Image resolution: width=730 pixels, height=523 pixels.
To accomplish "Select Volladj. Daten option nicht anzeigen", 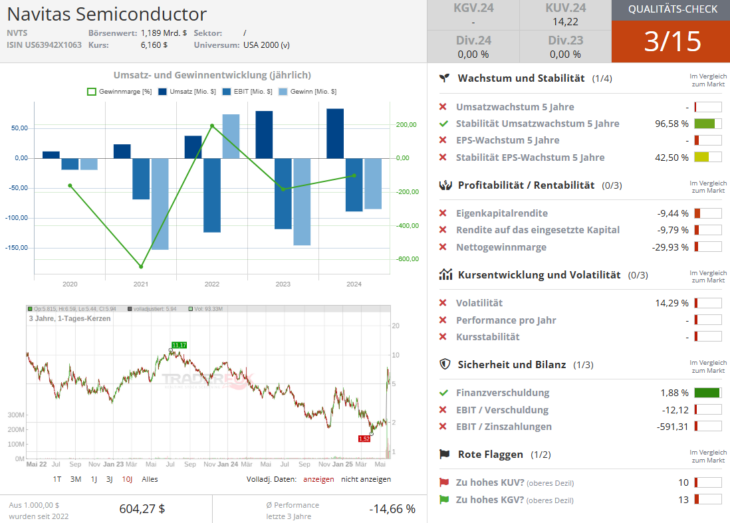I will click(366, 479).
